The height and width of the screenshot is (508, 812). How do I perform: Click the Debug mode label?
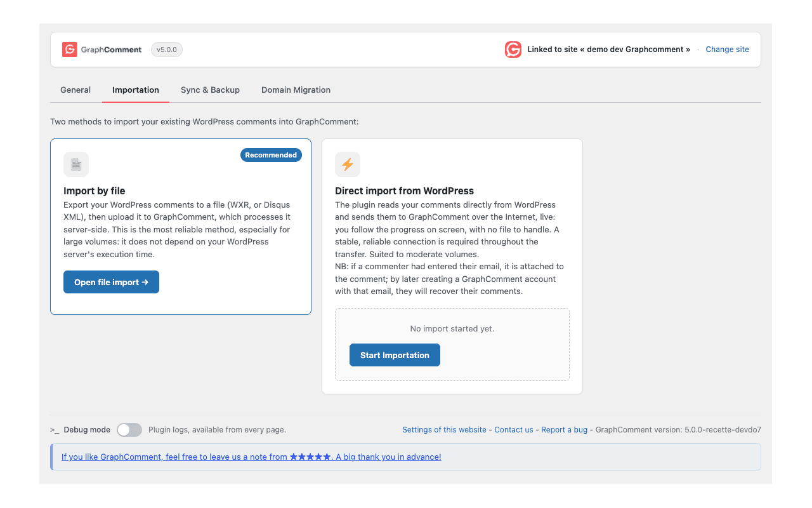click(87, 430)
